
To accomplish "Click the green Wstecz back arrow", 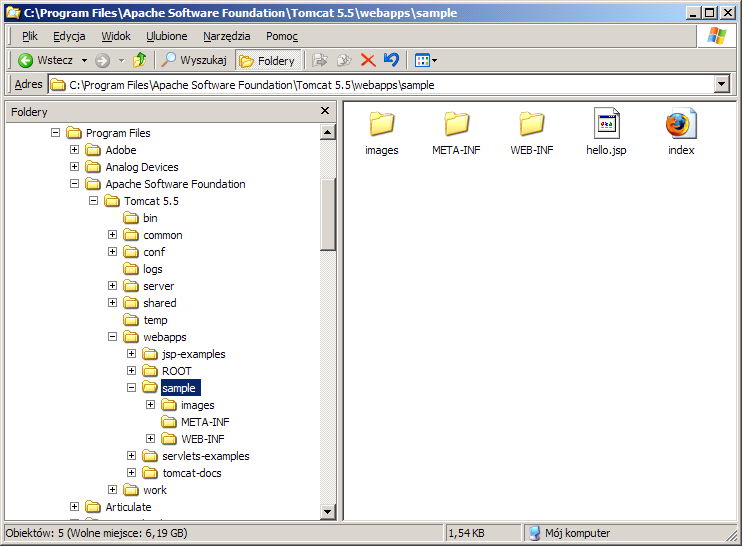I will pos(25,60).
